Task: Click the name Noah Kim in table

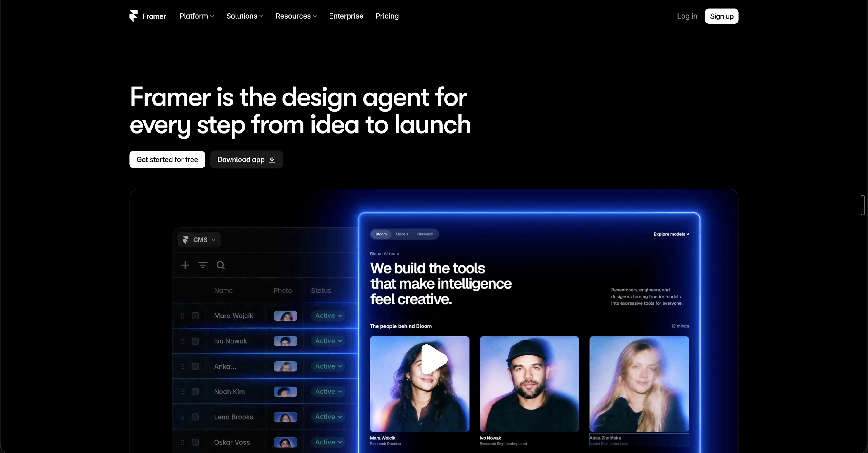Action: 229,392
